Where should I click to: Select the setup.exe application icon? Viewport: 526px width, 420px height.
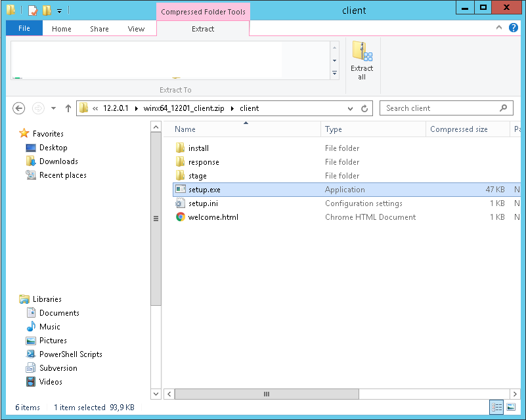point(181,190)
